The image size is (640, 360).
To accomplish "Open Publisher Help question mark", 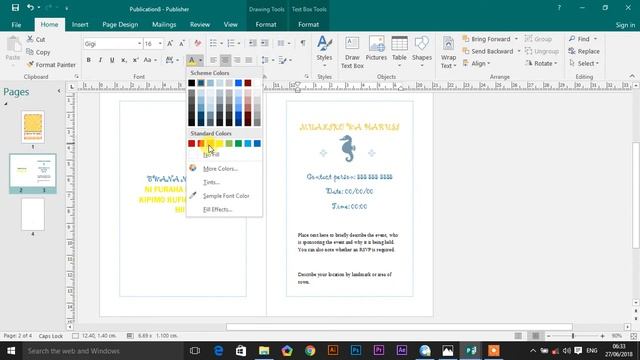I will coord(559,8).
